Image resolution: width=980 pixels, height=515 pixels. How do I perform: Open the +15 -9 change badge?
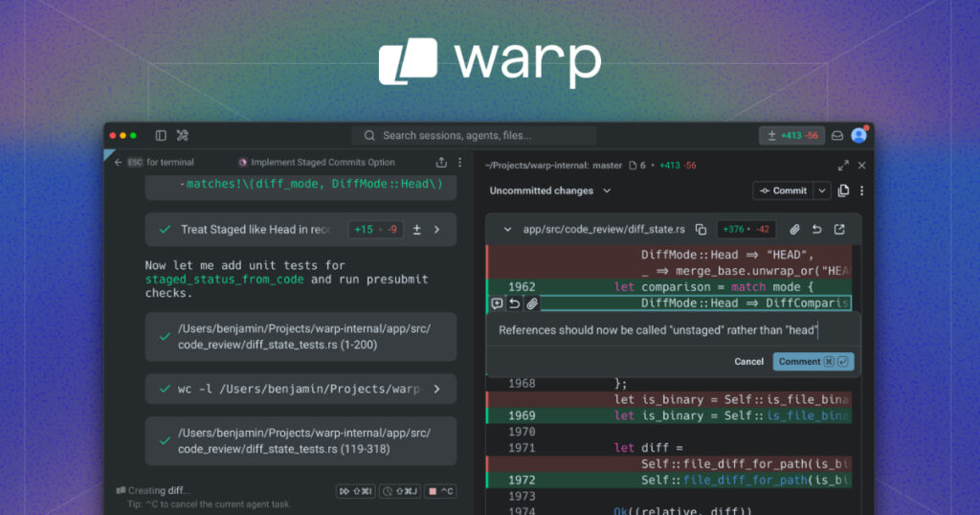pos(375,230)
